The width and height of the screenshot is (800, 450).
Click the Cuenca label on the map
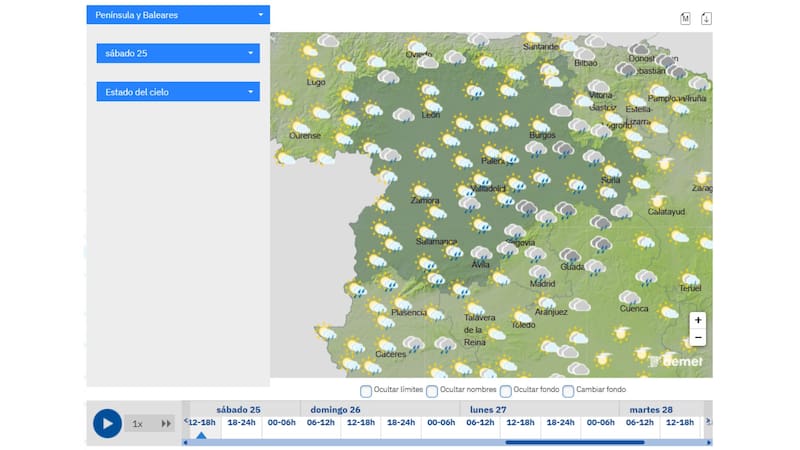[x=634, y=309]
